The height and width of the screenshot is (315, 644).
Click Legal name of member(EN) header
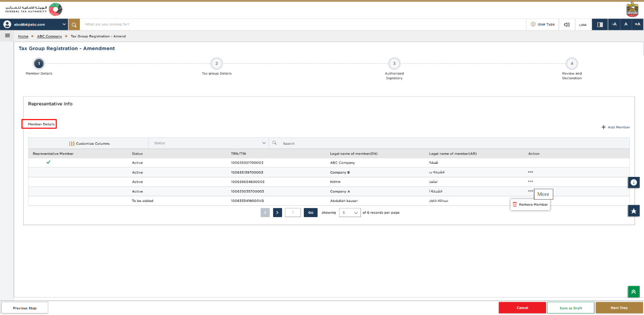click(354, 154)
